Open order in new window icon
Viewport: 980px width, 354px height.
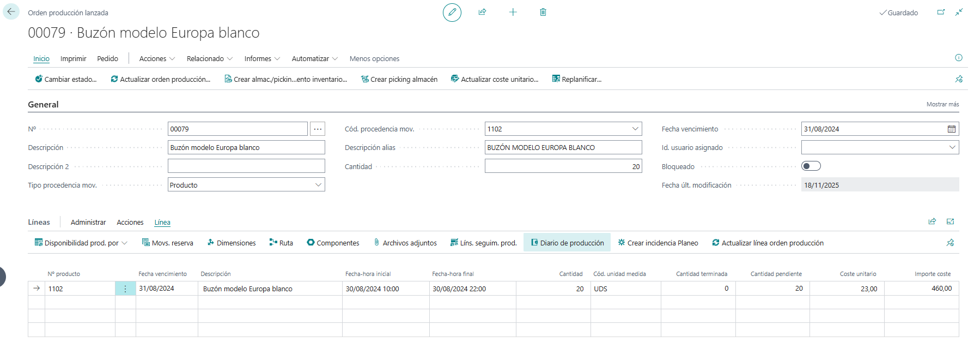(x=941, y=12)
